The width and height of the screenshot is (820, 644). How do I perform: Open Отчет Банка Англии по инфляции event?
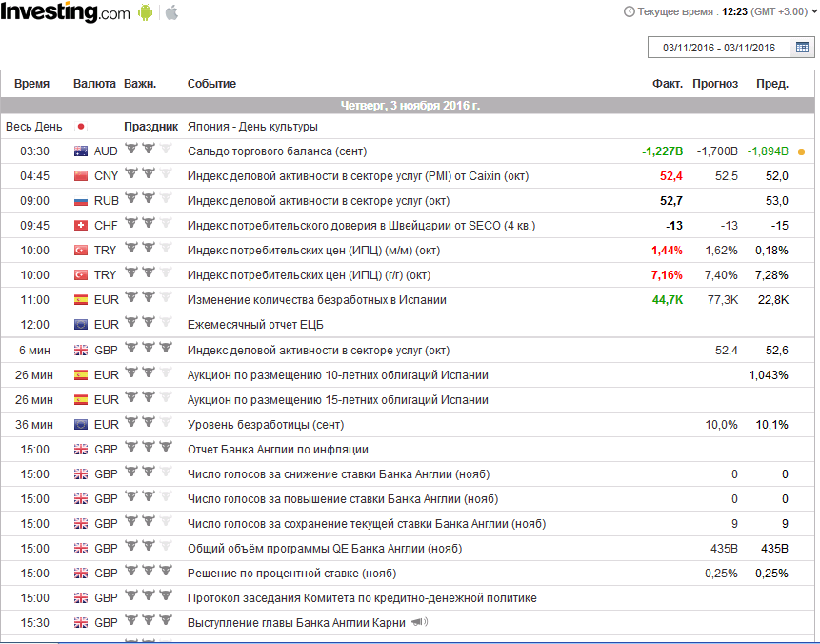(x=278, y=450)
